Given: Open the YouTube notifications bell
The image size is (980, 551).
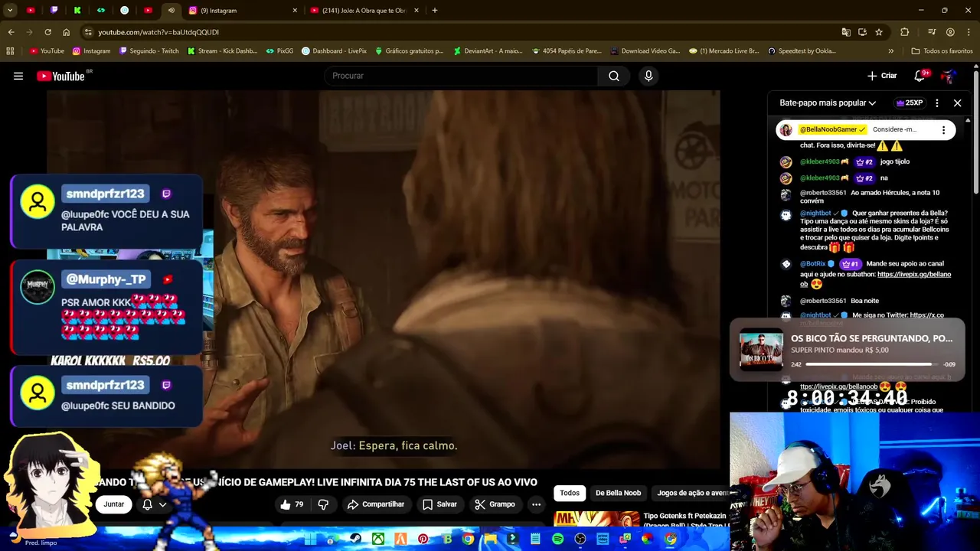Looking at the screenshot, I should coord(921,76).
